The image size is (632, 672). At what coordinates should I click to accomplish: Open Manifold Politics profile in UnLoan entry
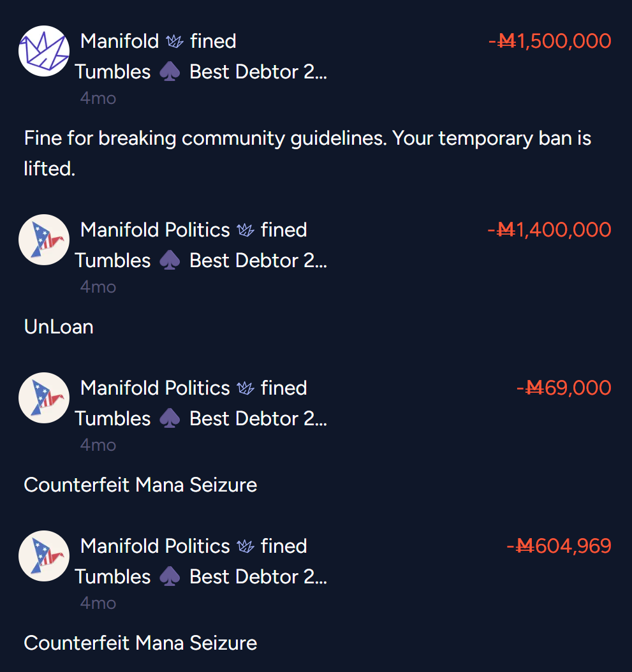[x=155, y=230]
